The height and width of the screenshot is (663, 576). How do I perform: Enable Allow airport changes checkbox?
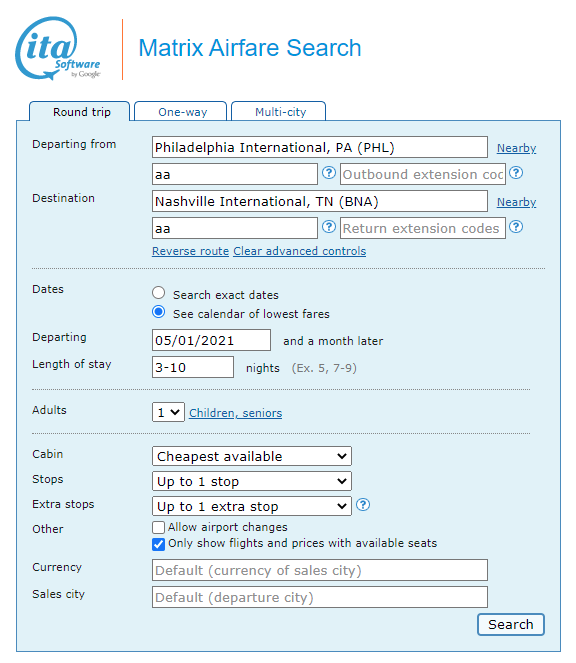159,527
